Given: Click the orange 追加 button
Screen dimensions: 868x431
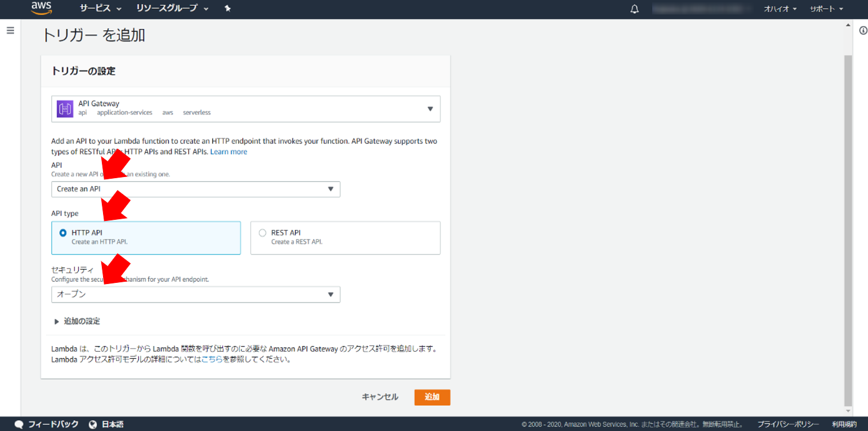Looking at the screenshot, I should click(432, 397).
